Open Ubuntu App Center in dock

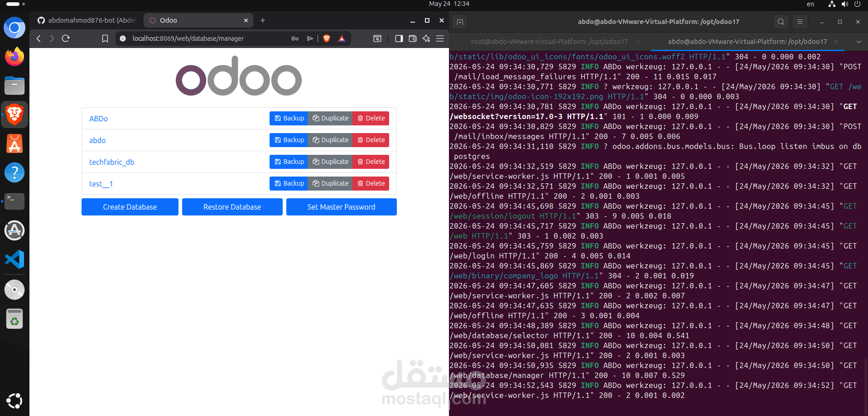click(14, 143)
